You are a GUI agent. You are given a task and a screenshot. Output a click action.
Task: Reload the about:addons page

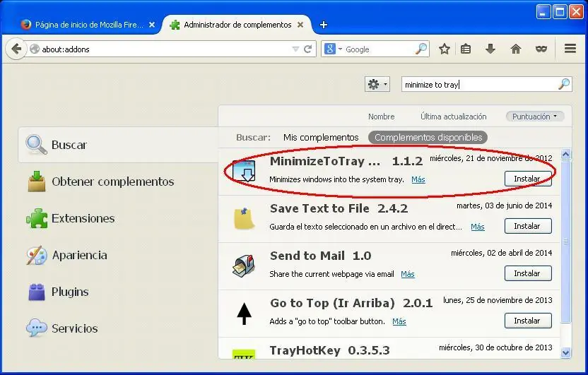tap(308, 49)
